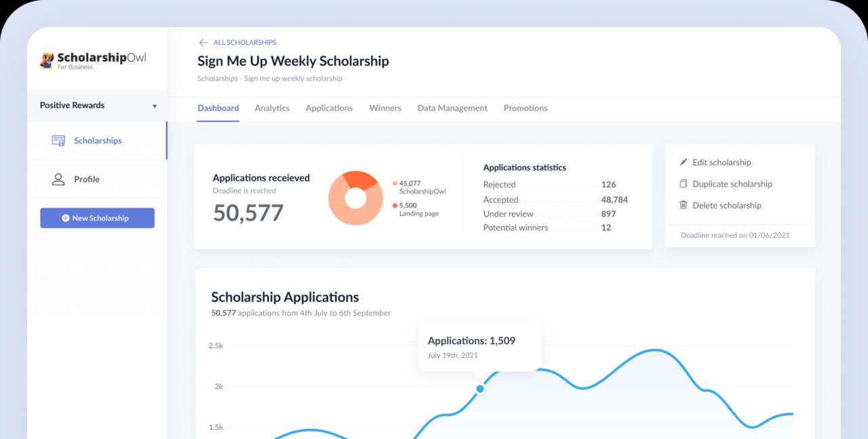Click the New Scholarship button
This screenshot has height=439, width=868.
click(97, 218)
